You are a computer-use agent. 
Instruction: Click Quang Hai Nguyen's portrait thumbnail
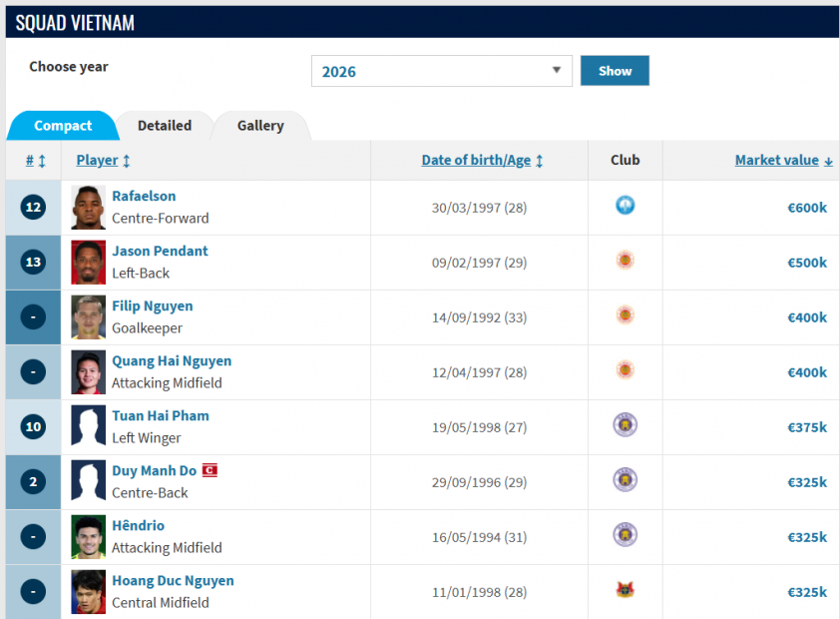click(x=89, y=372)
